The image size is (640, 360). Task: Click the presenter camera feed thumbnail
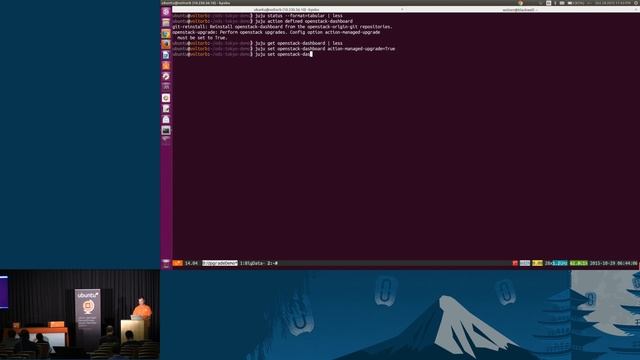click(80, 315)
